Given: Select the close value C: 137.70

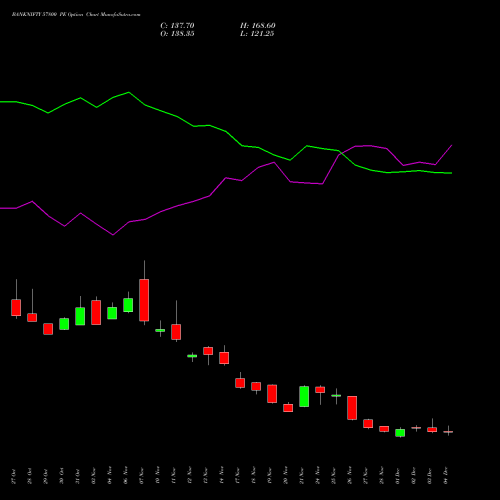Looking at the screenshot, I should coord(177,26).
